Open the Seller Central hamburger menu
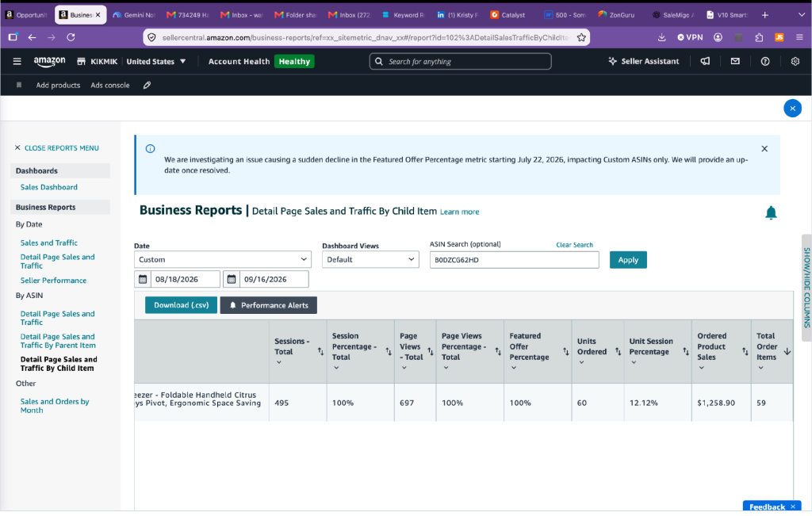 click(17, 62)
